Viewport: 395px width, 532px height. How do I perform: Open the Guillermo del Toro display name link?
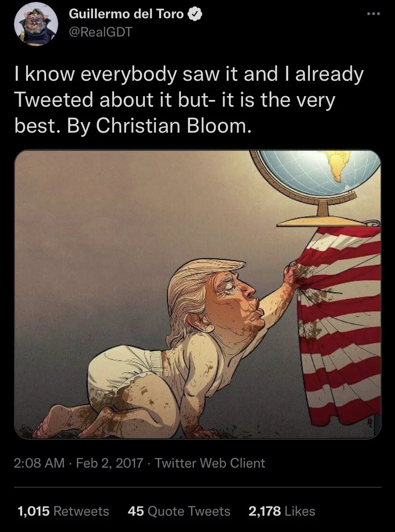coord(126,14)
